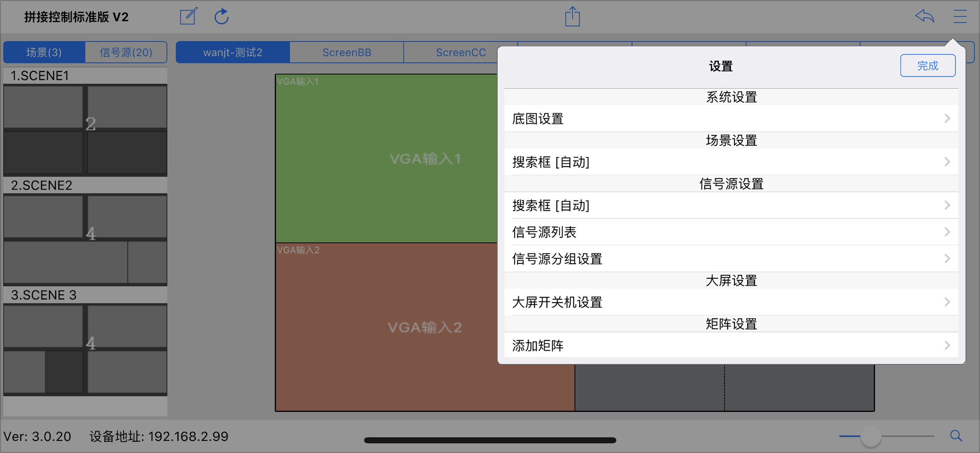Click the 矩阵设置 section header

tap(731, 324)
